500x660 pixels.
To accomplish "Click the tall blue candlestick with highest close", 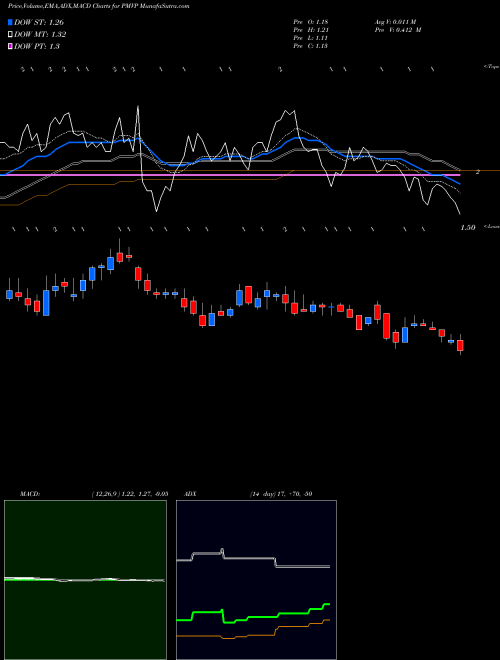I will pyautogui.click(x=111, y=263).
